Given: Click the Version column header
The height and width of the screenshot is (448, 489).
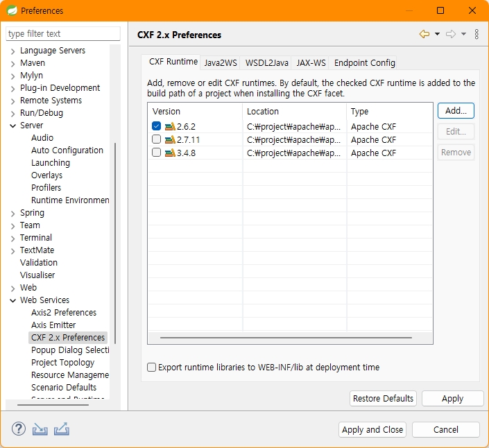Looking at the screenshot, I should 196,111.
